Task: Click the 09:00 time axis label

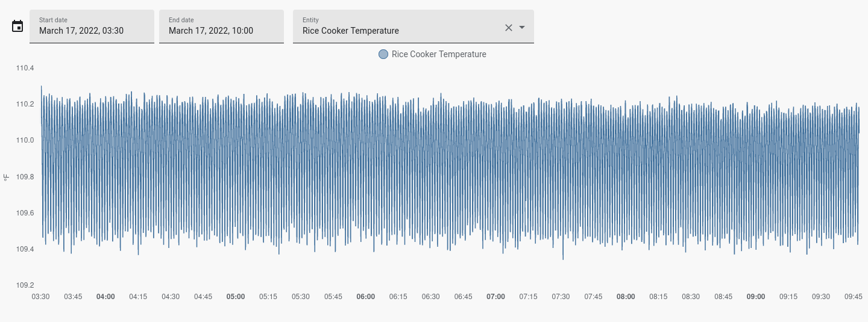Action: point(756,297)
